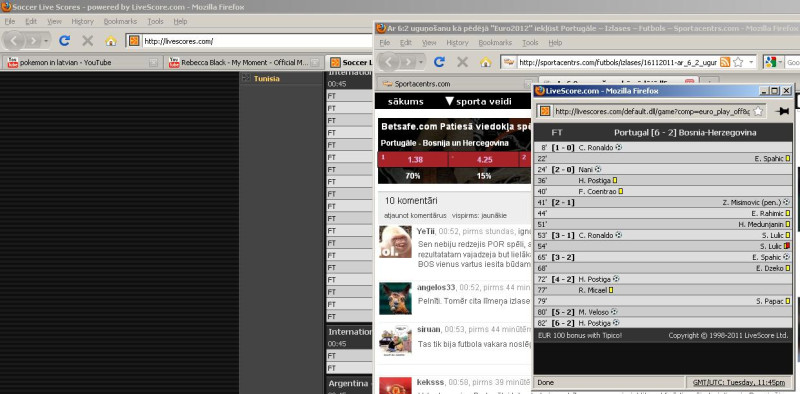The height and width of the screenshot is (394, 800).
Task: Open File menu in Soccer Live Scores window
Action: (x=10, y=21)
